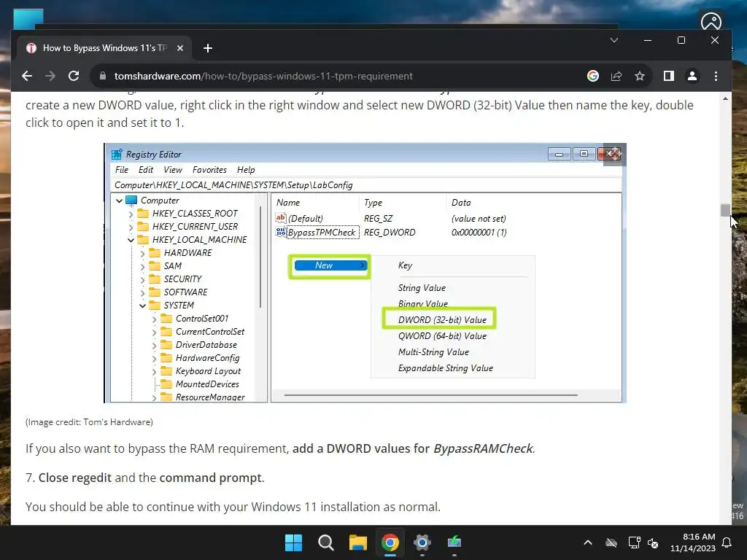Bookmark this page with the star icon

(x=640, y=76)
